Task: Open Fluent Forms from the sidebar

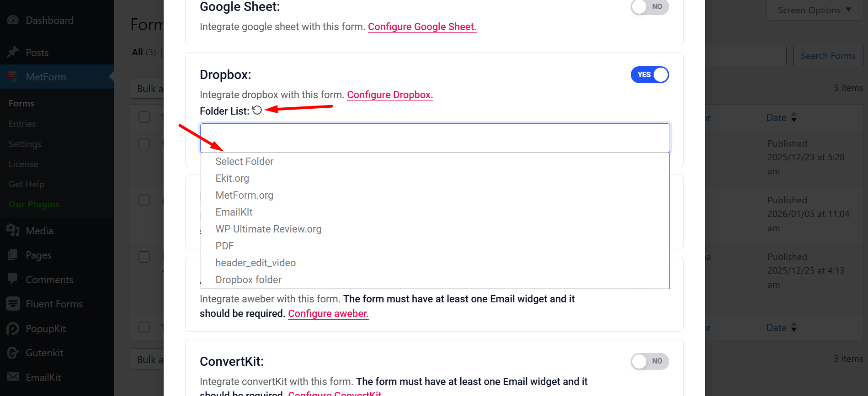Action: 54,304
